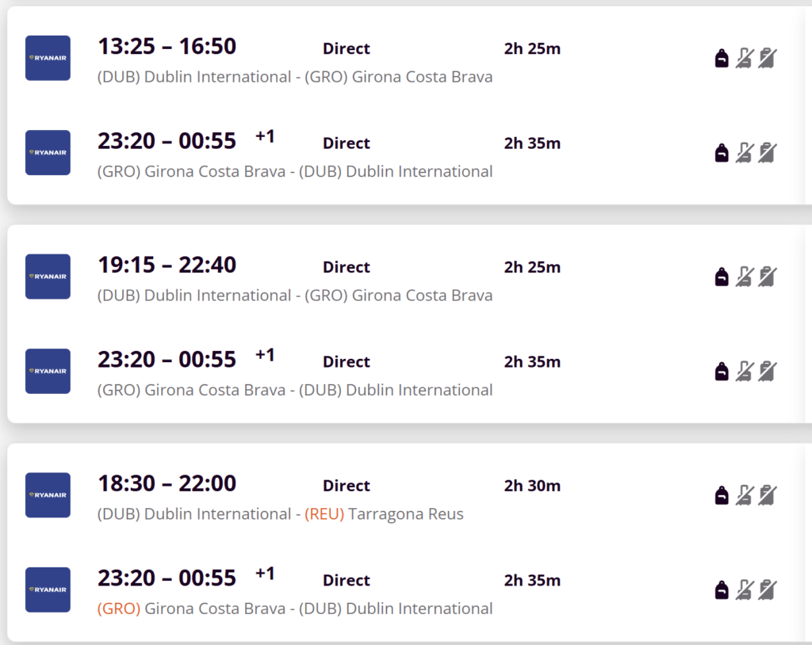Click the 2h 30m flight duration
The height and width of the screenshot is (645, 812).
(532, 486)
